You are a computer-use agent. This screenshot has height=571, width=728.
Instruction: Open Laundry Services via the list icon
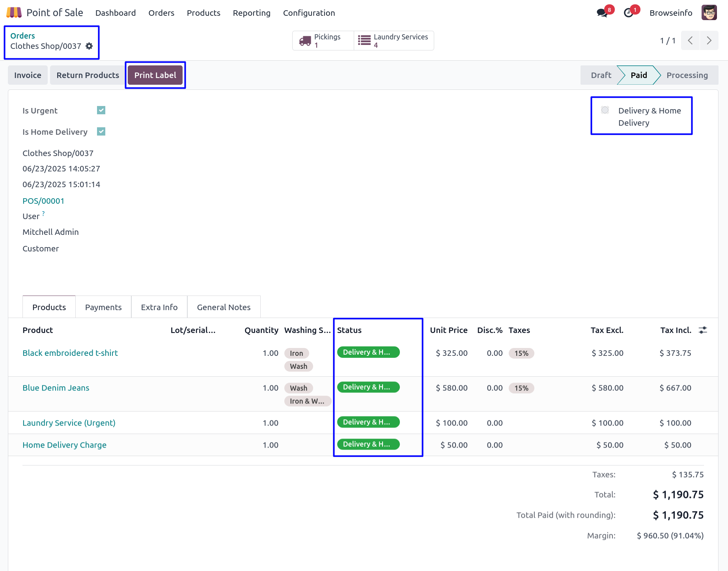(364, 41)
